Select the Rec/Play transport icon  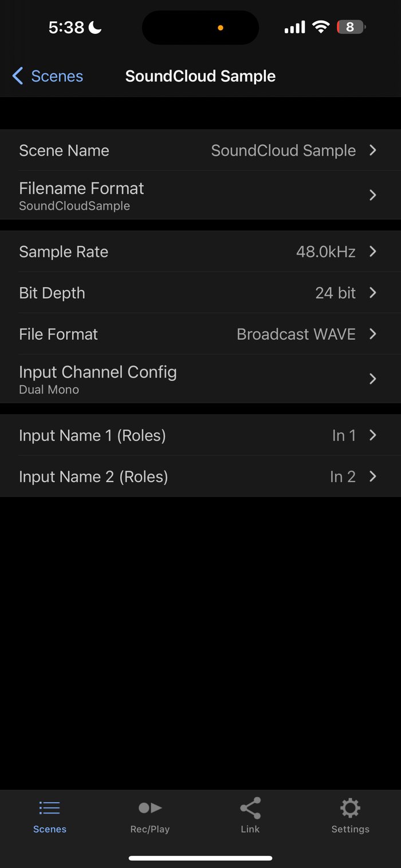point(150,807)
